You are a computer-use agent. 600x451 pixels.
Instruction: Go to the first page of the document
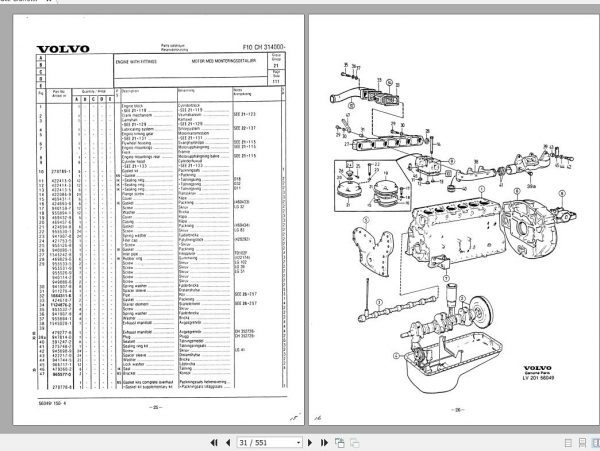tap(214, 443)
